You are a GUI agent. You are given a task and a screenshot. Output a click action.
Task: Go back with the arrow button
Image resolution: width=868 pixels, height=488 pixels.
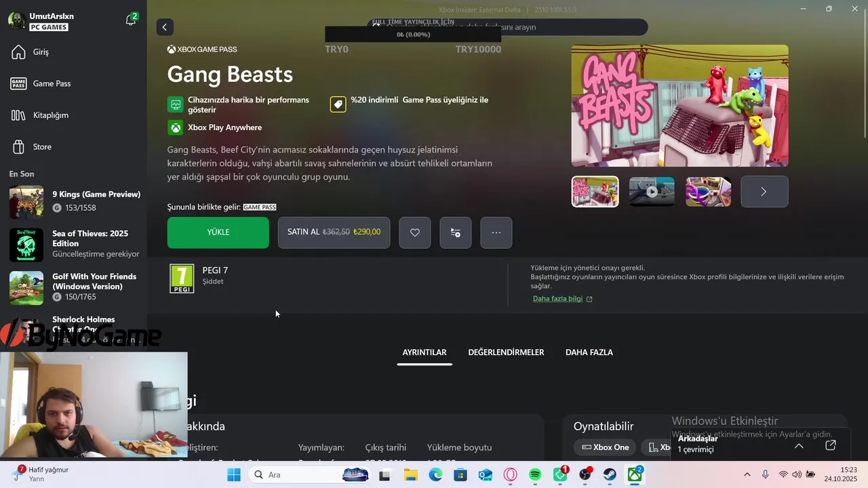164,27
